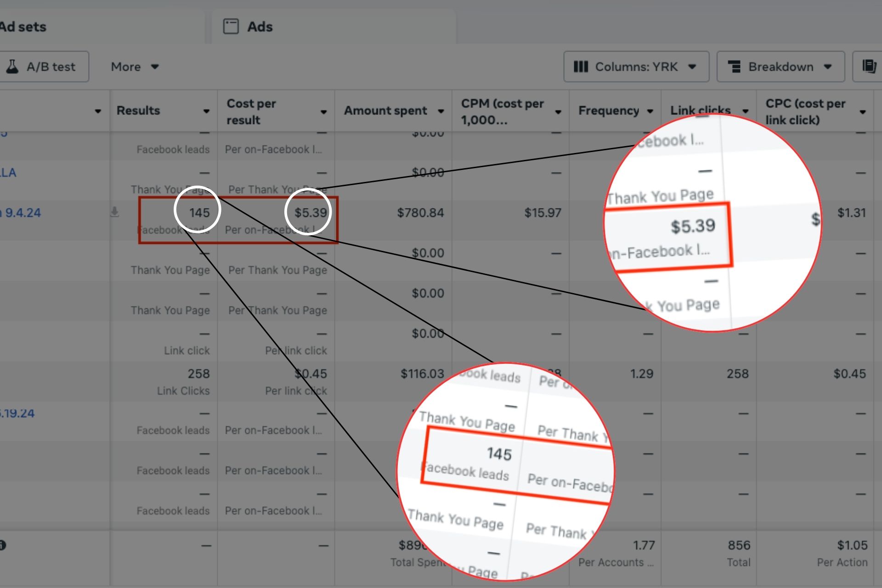Open the More dropdown menu
The width and height of the screenshot is (882, 588).
coord(135,67)
